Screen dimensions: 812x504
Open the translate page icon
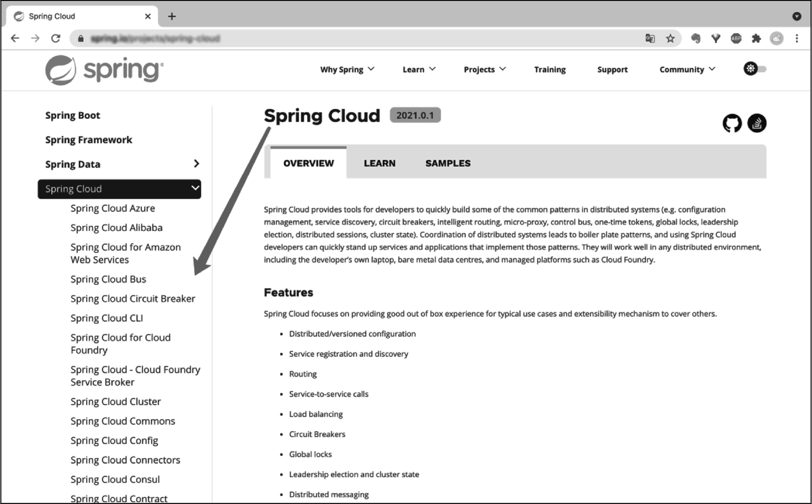click(650, 39)
